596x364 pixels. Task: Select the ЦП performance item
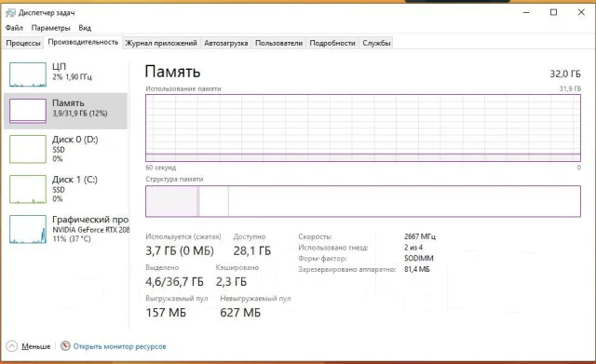(65, 74)
